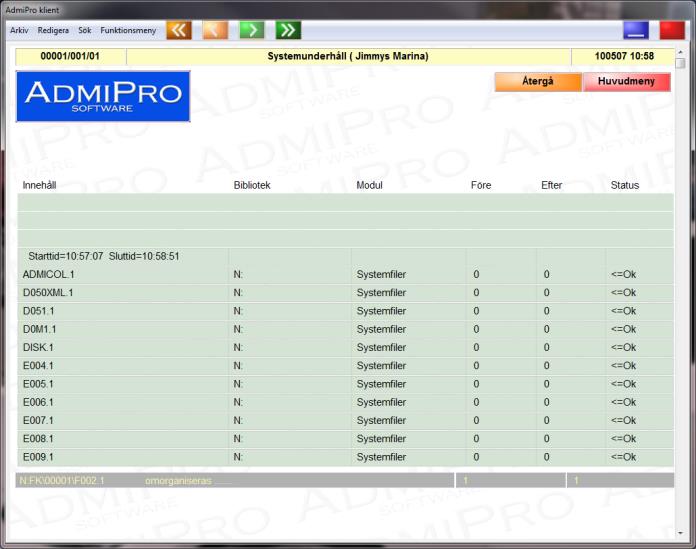Click the light orange single-left previous arrow icon

215,30
